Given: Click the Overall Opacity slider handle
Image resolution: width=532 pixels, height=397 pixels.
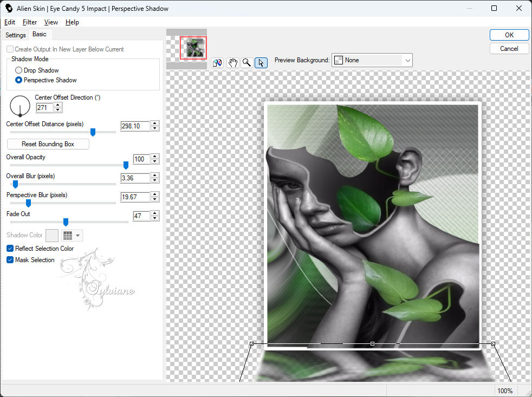Looking at the screenshot, I should [x=126, y=165].
